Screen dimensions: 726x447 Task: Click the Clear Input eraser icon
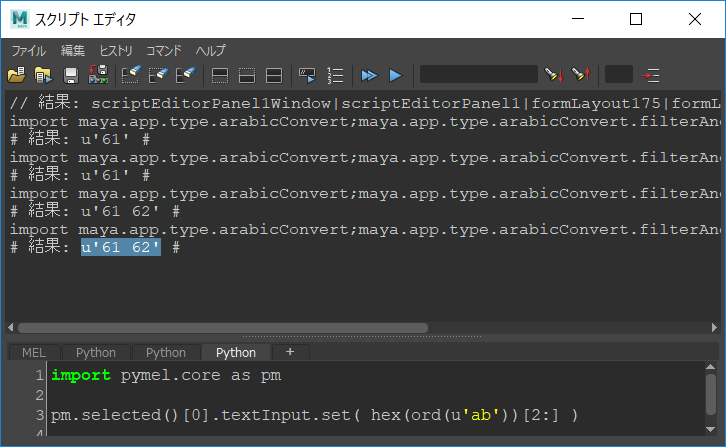[158, 75]
